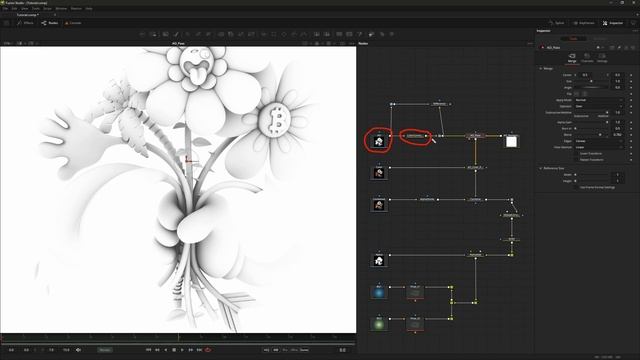Select the AO loader node thumbnail circled red
Screen dimensions: 640x360
(379, 141)
